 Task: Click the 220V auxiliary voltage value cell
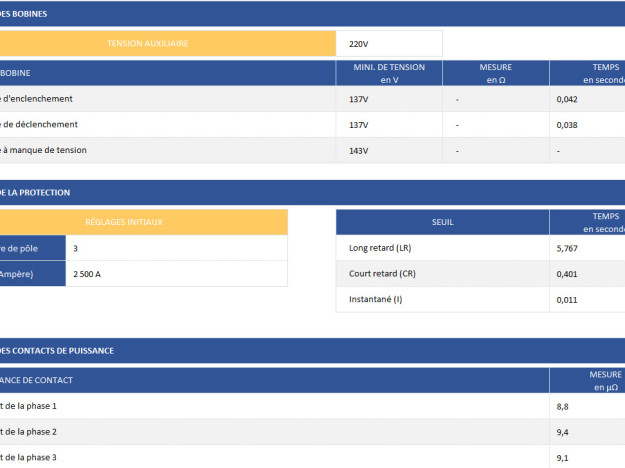tap(390, 44)
